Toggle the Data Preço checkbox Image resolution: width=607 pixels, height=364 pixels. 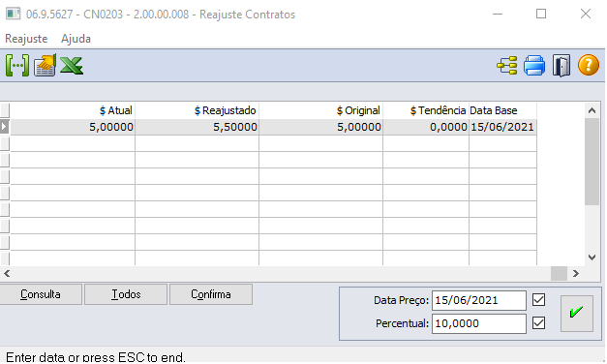[538, 300]
